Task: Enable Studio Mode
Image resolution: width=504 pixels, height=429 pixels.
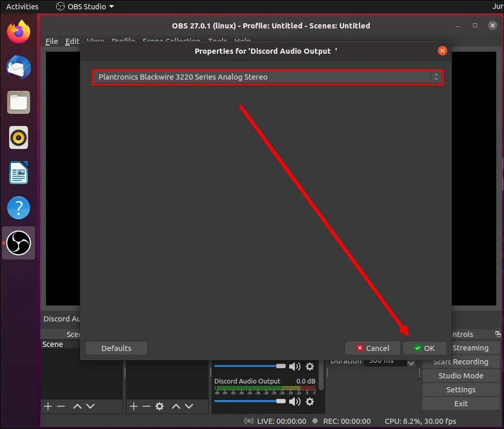Action: coord(461,376)
